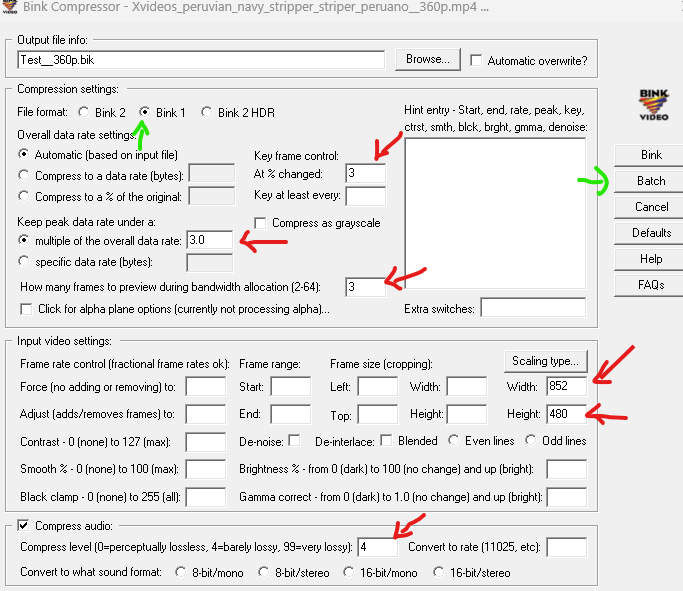Open the FAQs button
The image size is (683, 591).
click(x=651, y=285)
